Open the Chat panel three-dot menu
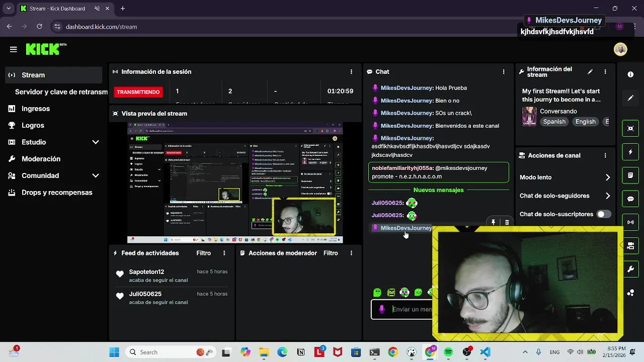The image size is (644, 362). pos(504,72)
